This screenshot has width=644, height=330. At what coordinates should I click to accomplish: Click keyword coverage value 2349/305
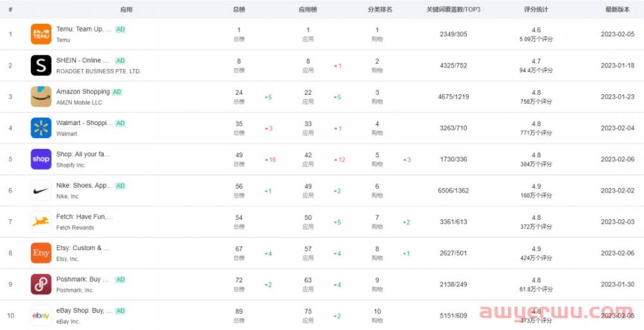click(x=453, y=34)
